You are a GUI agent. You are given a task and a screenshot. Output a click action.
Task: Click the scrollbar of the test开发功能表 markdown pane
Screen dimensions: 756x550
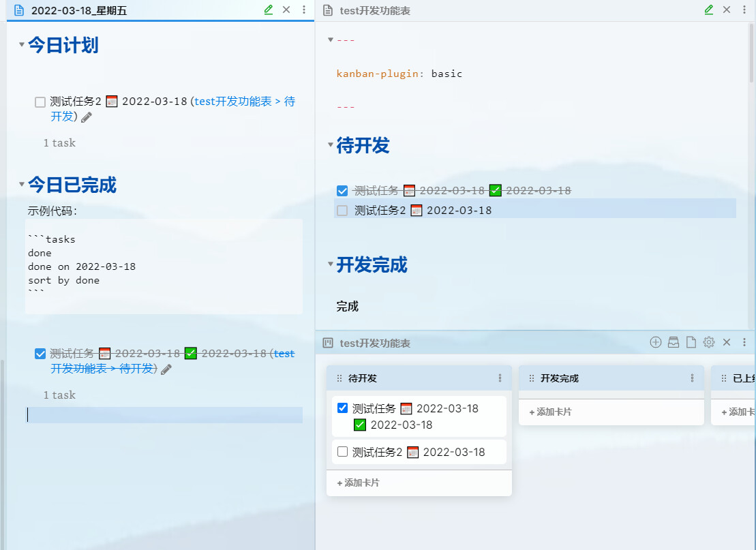pyautogui.click(x=752, y=54)
